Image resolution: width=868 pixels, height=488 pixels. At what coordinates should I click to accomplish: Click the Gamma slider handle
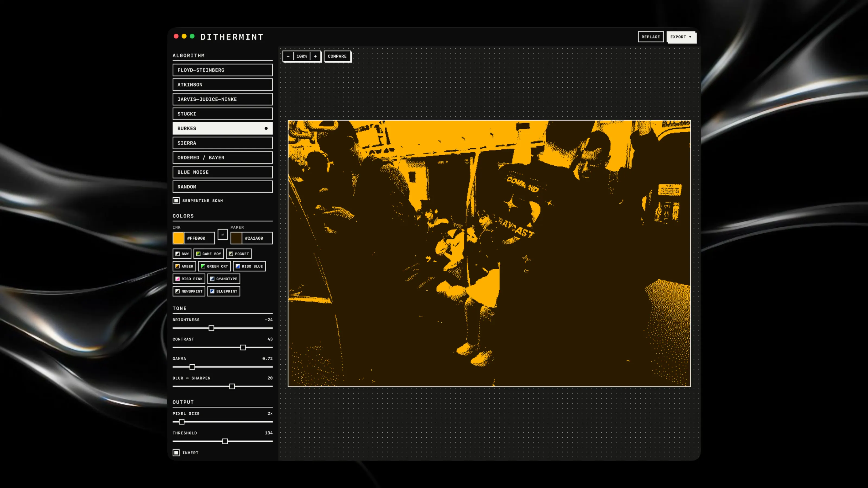point(192,367)
